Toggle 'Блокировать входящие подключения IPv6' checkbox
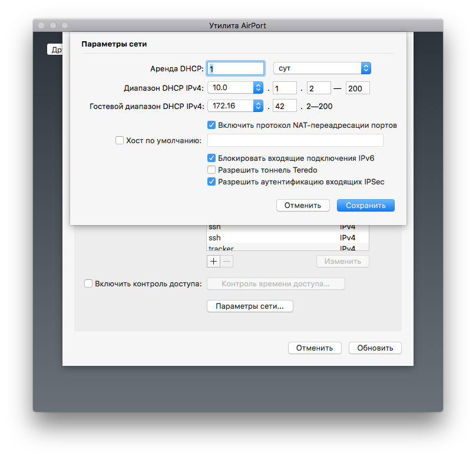This screenshot has height=459, width=476. click(x=211, y=158)
